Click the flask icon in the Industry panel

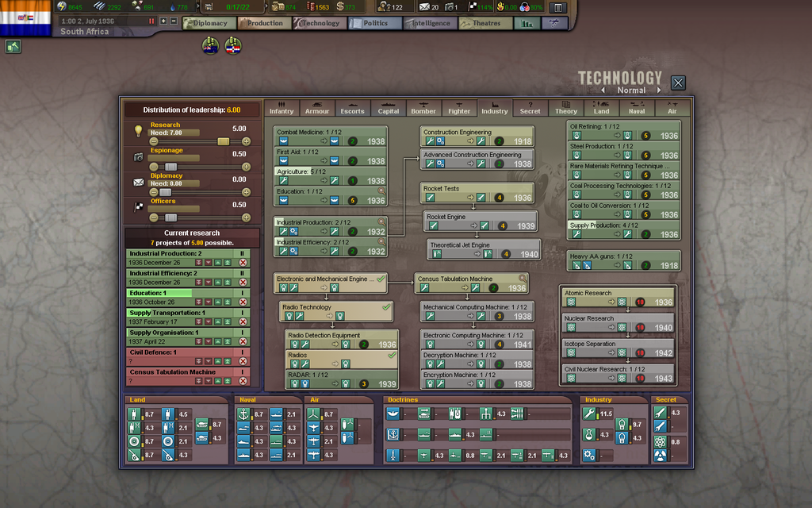point(589,434)
